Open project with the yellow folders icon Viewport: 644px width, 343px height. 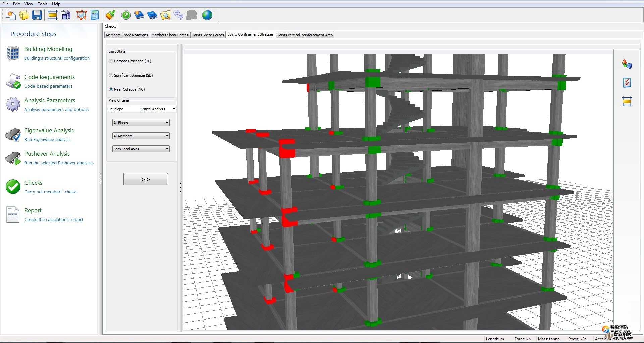coord(24,15)
